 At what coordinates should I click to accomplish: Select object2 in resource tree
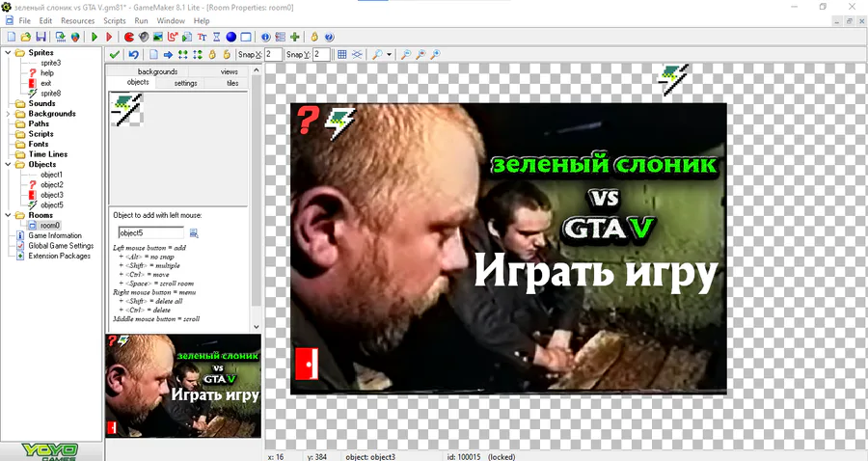[x=51, y=185]
